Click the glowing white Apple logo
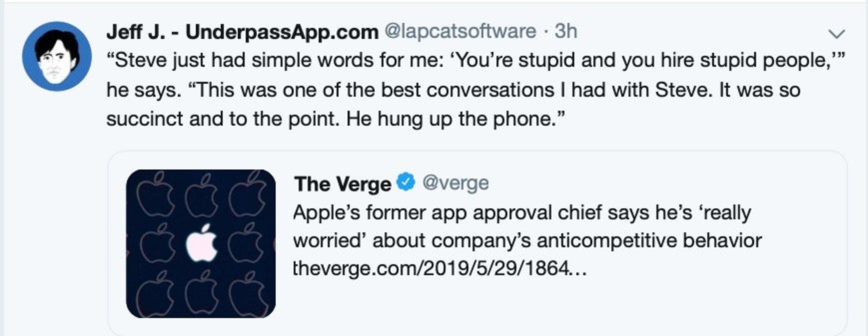Screen dimensions: 868x336 (x=201, y=243)
